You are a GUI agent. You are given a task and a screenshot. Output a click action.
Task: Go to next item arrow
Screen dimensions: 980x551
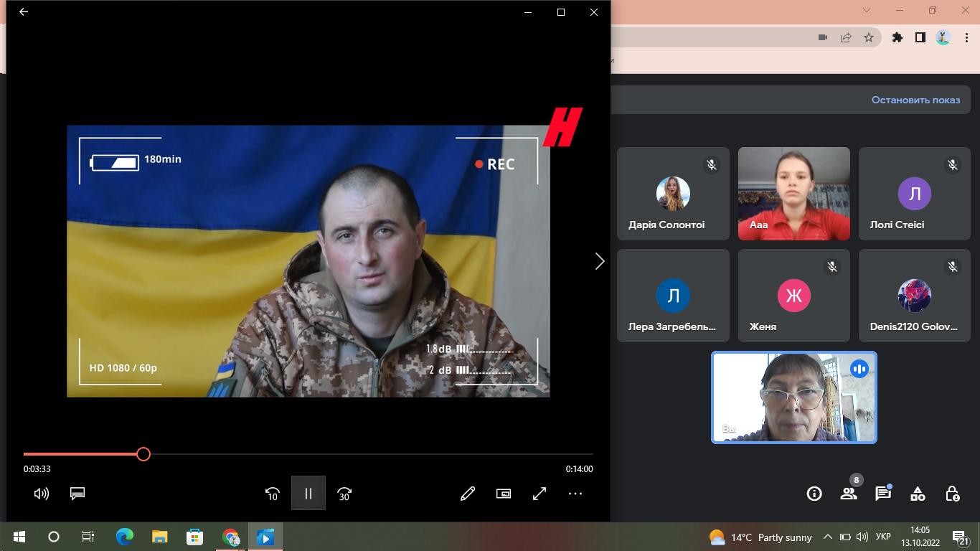pos(600,262)
